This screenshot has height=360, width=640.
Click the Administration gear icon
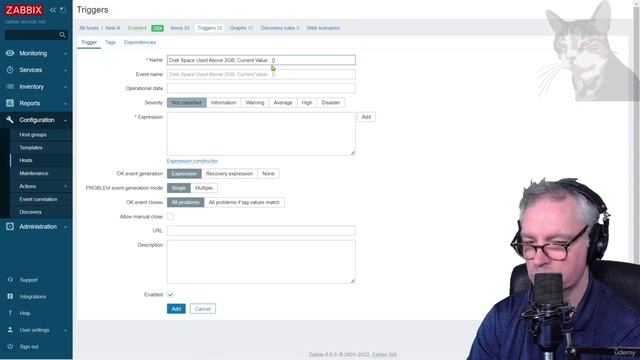pyautogui.click(x=10, y=227)
